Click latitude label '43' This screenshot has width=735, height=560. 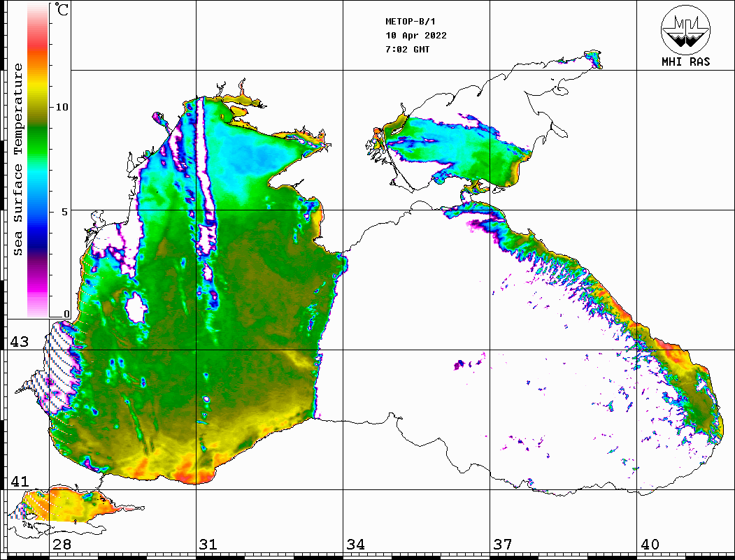(19, 342)
